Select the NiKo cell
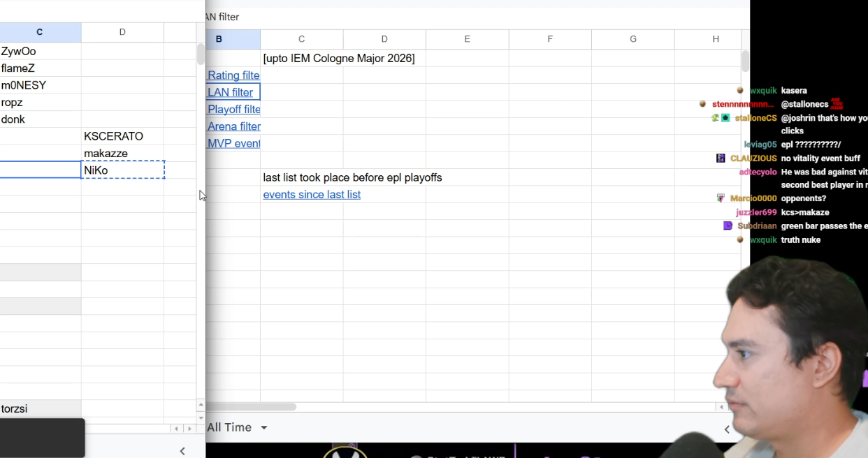 (x=122, y=170)
